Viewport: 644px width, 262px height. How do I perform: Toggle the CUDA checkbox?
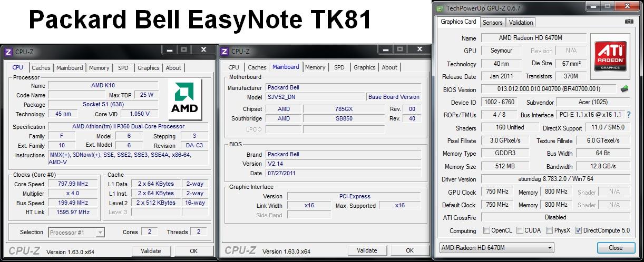pyautogui.click(x=520, y=230)
